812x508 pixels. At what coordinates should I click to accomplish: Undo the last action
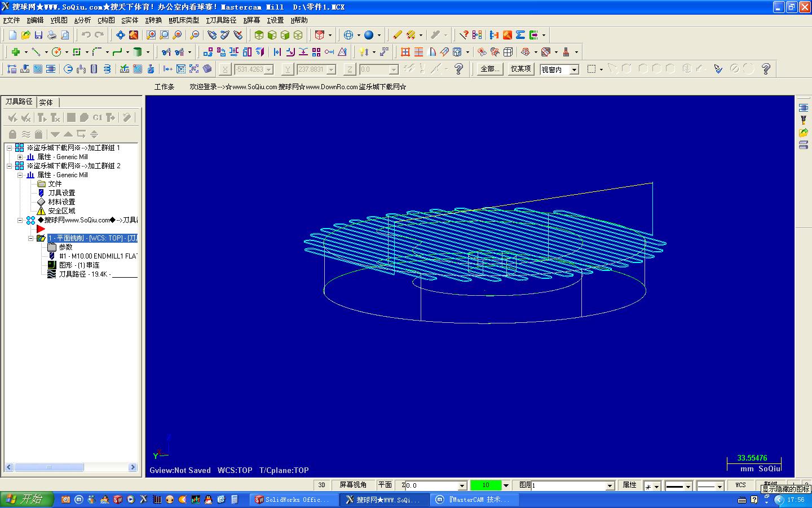[x=86, y=35]
